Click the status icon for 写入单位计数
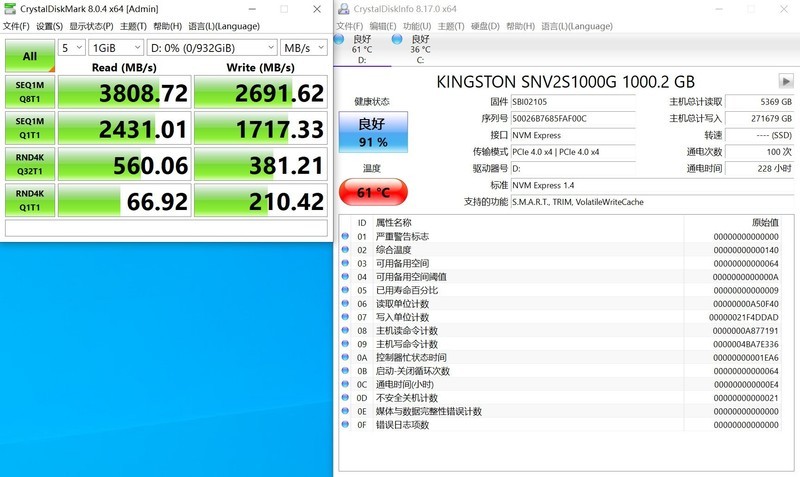The width and height of the screenshot is (800, 477). pyautogui.click(x=345, y=317)
